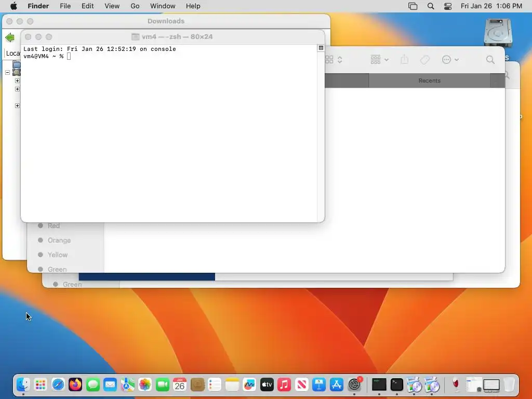Open Apple TV from the Dock
532x399 pixels.
click(267, 385)
